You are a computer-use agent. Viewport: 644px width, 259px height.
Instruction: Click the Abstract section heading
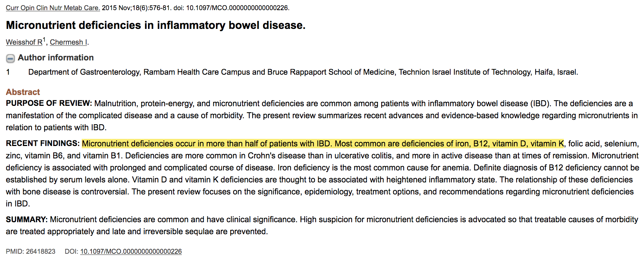[x=23, y=92]
